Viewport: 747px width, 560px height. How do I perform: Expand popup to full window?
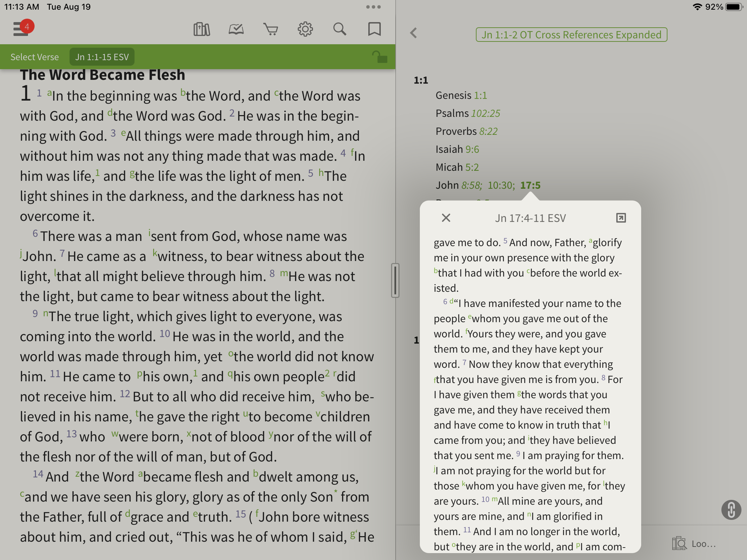pyautogui.click(x=621, y=218)
